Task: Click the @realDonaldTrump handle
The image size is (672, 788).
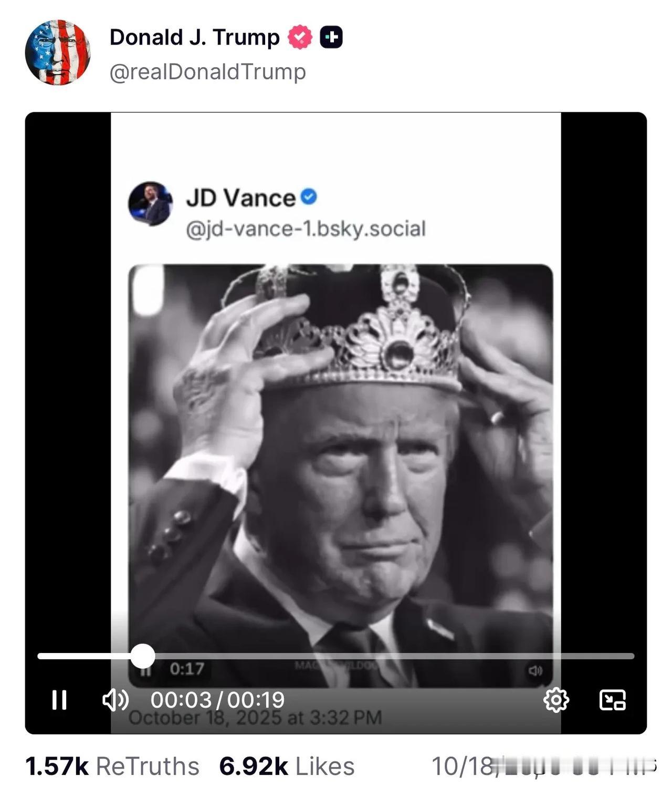Action: pyautogui.click(x=207, y=72)
